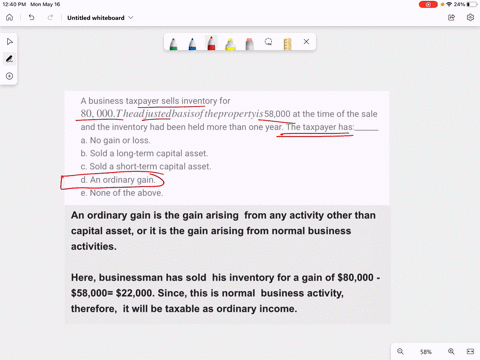Click 'e. None of the above.'

tap(122, 193)
